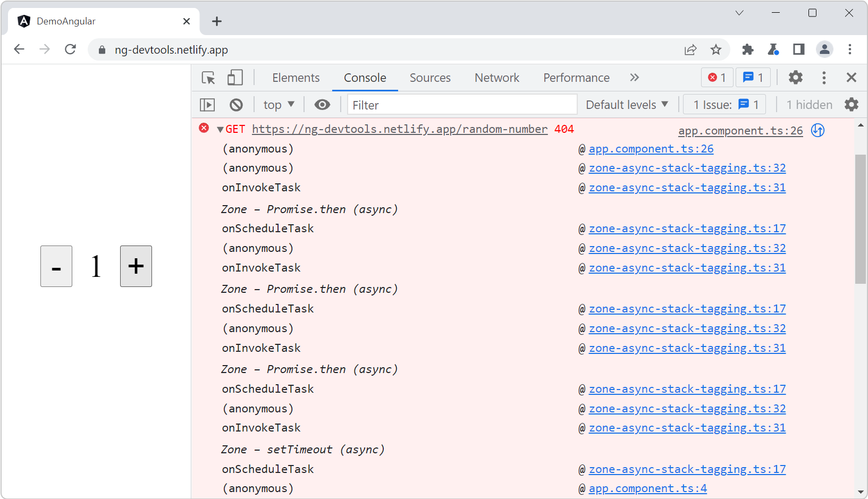The image size is (868, 499).
Task: Reveal hidden panels with the more tabs chevron
Action: click(x=634, y=78)
